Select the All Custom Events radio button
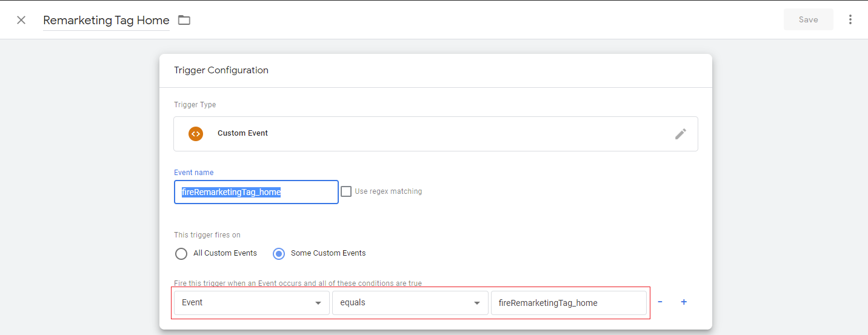Screen dimensions: 868x335 point(181,253)
